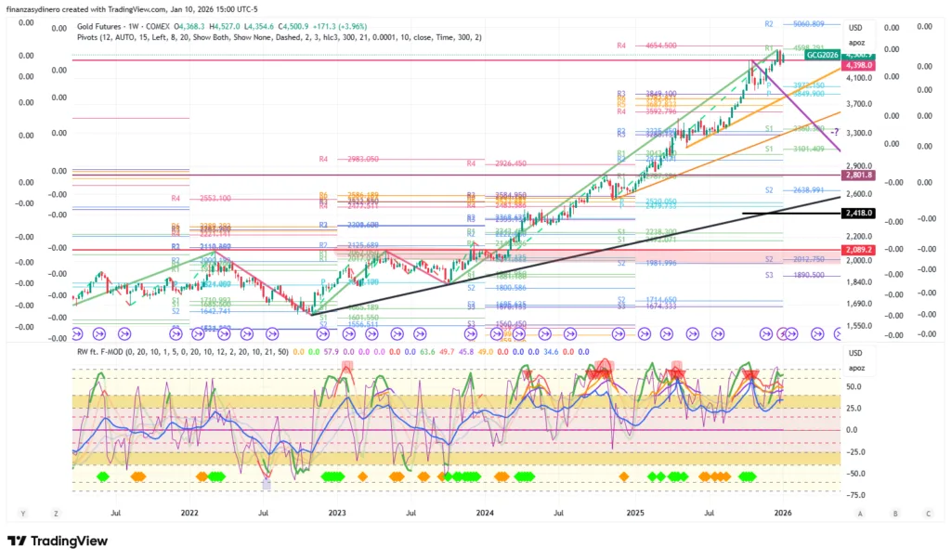Click the Y scale badge on time axis
This screenshot has height=560, width=951.
(24, 513)
